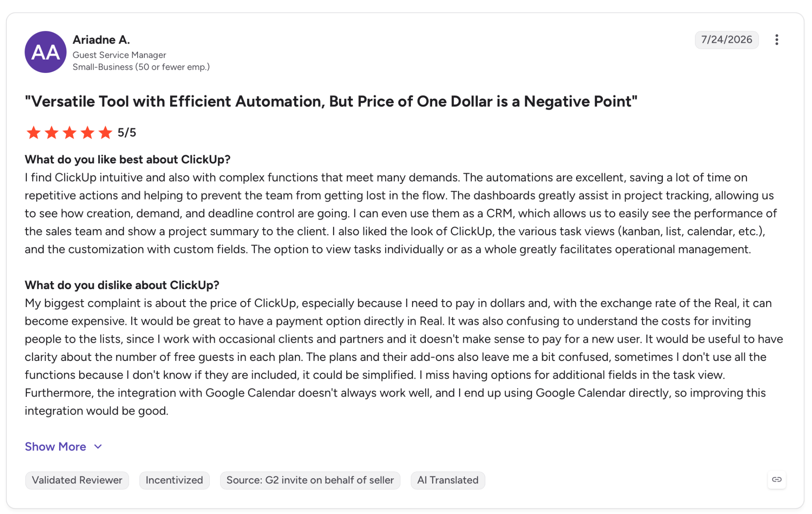Click the fourth rating star
Viewport: 812px width, 514px height.
pyautogui.click(x=87, y=132)
